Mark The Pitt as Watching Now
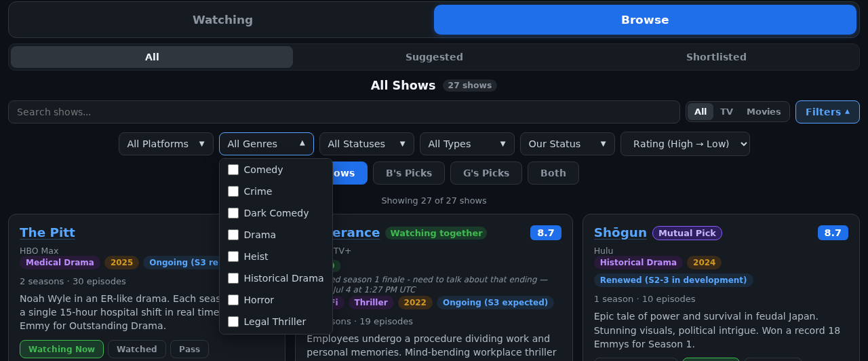This screenshot has height=361, width=868. click(62, 349)
